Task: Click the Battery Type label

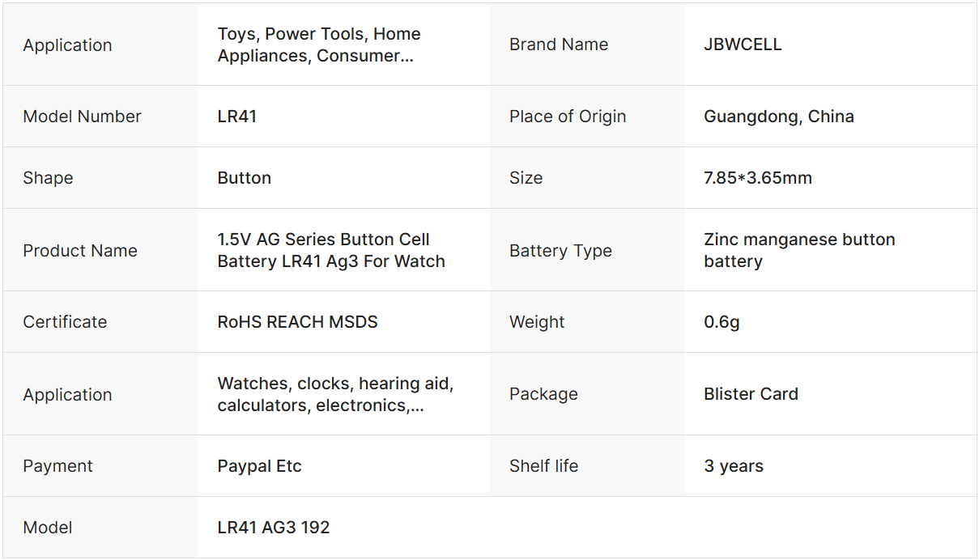Action: click(560, 251)
